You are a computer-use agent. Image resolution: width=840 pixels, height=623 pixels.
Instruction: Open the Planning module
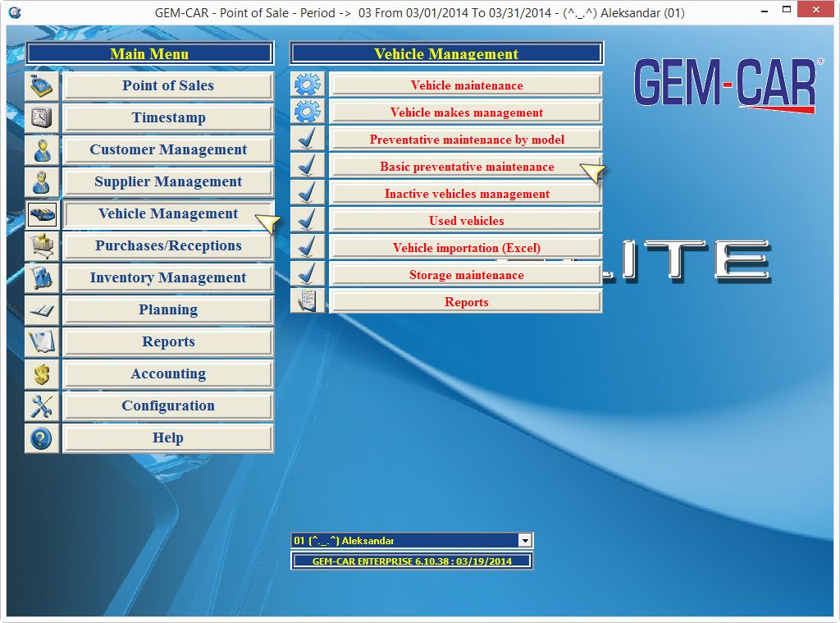pos(168,310)
